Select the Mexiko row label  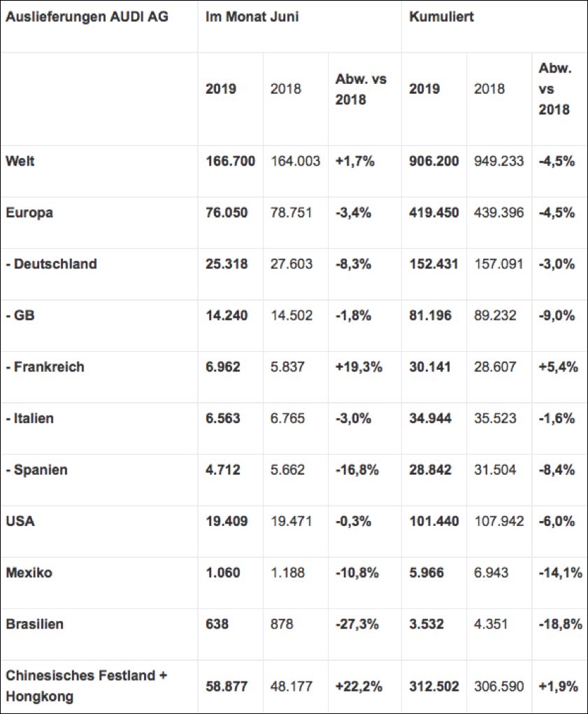[x=29, y=573]
